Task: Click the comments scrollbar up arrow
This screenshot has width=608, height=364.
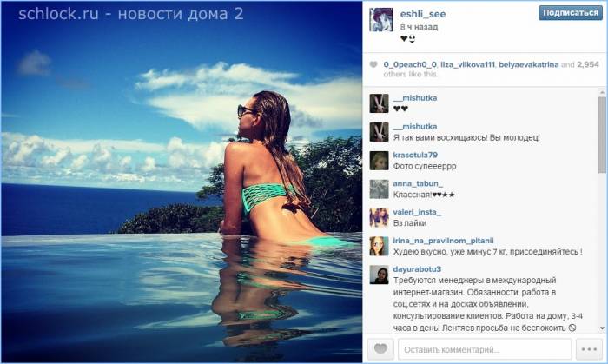Action: [602, 93]
